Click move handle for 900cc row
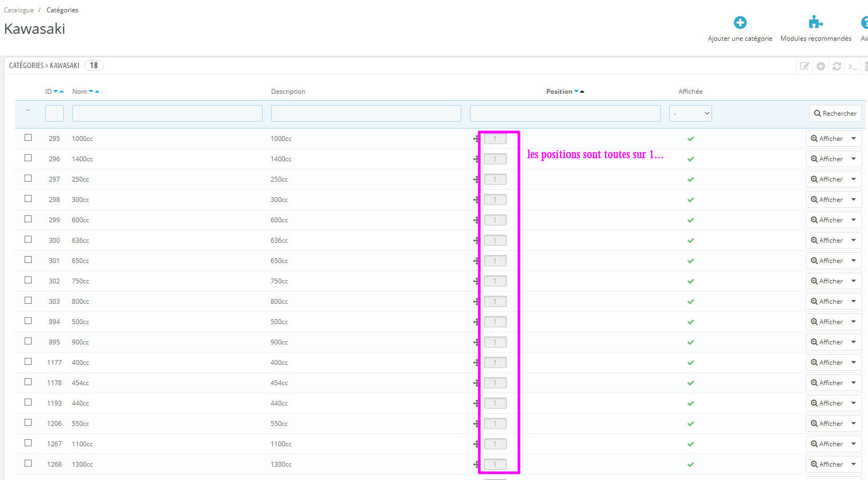Viewport: 868px width, 480px height. tap(476, 342)
